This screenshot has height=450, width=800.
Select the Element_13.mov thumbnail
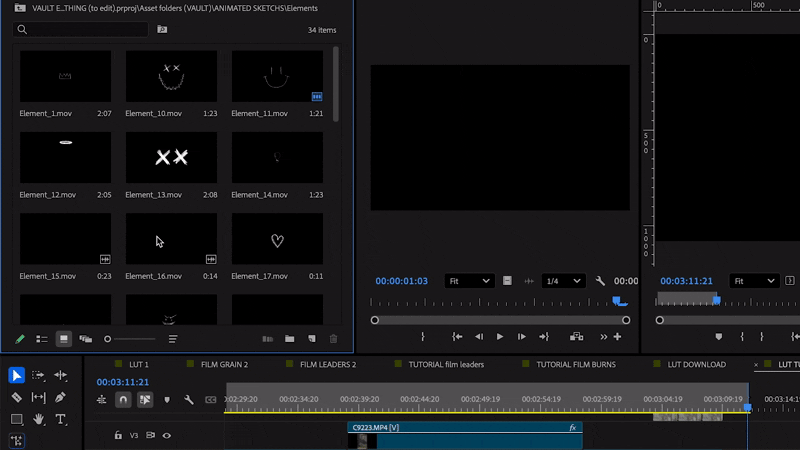point(171,157)
